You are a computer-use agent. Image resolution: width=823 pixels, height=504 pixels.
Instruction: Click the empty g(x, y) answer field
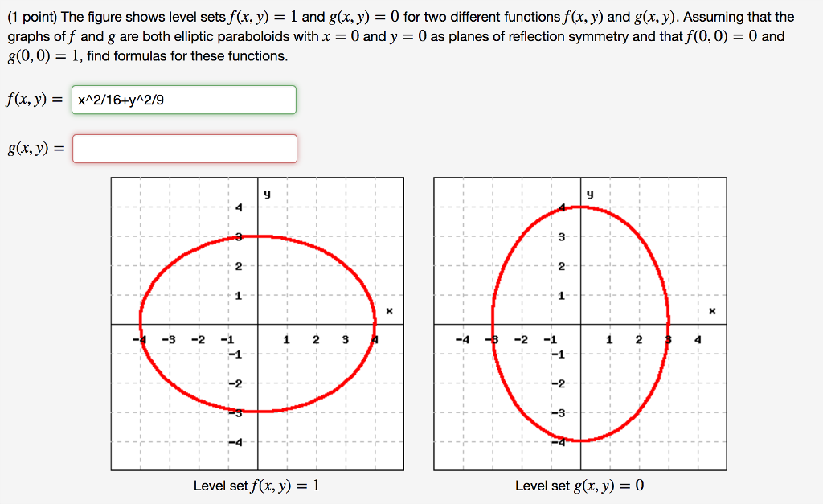click(x=184, y=148)
